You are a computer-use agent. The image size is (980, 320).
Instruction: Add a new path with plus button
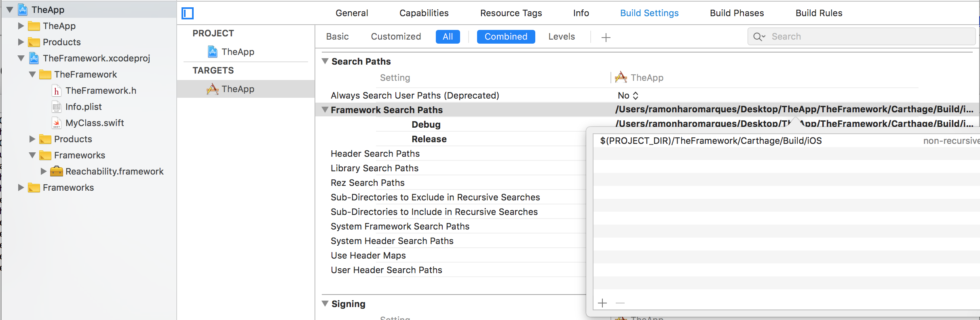coord(602,303)
